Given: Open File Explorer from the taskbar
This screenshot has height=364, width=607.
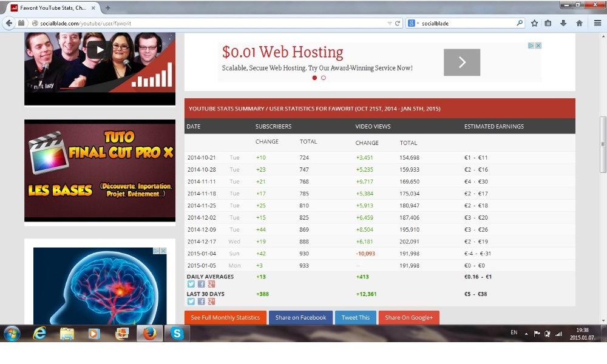Looking at the screenshot, I should click(67, 334).
